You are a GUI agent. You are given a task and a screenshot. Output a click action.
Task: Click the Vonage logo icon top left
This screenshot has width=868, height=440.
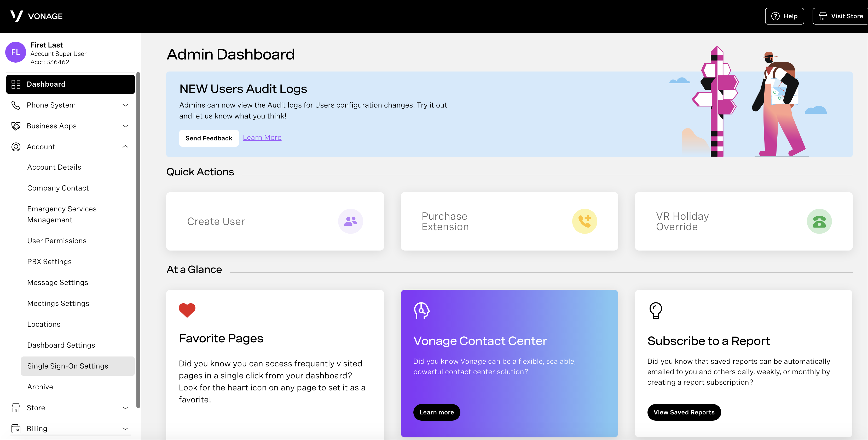coord(15,16)
